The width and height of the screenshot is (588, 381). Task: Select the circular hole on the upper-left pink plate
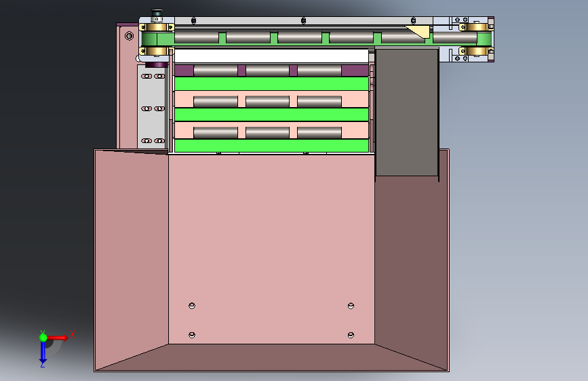[x=129, y=36]
